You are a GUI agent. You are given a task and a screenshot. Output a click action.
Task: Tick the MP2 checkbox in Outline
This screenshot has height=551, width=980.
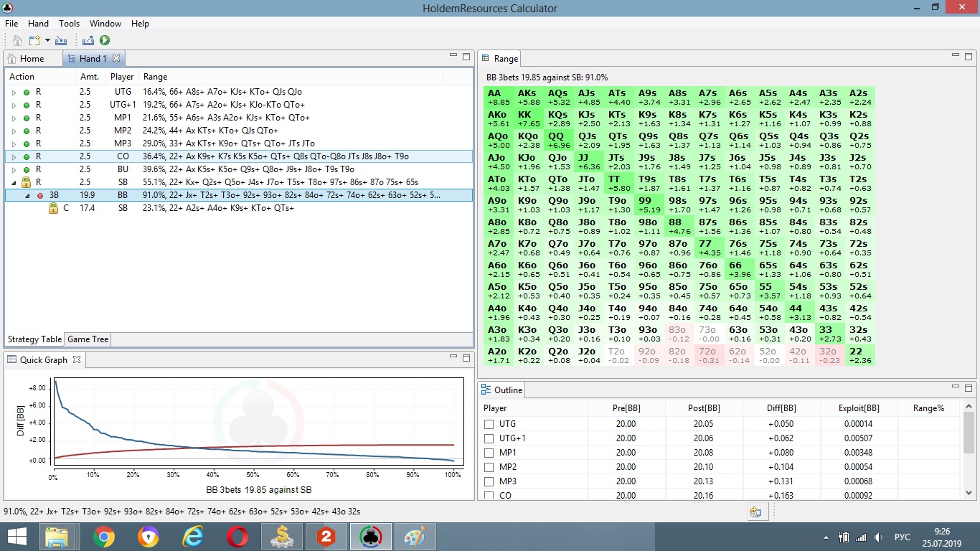[x=489, y=467]
